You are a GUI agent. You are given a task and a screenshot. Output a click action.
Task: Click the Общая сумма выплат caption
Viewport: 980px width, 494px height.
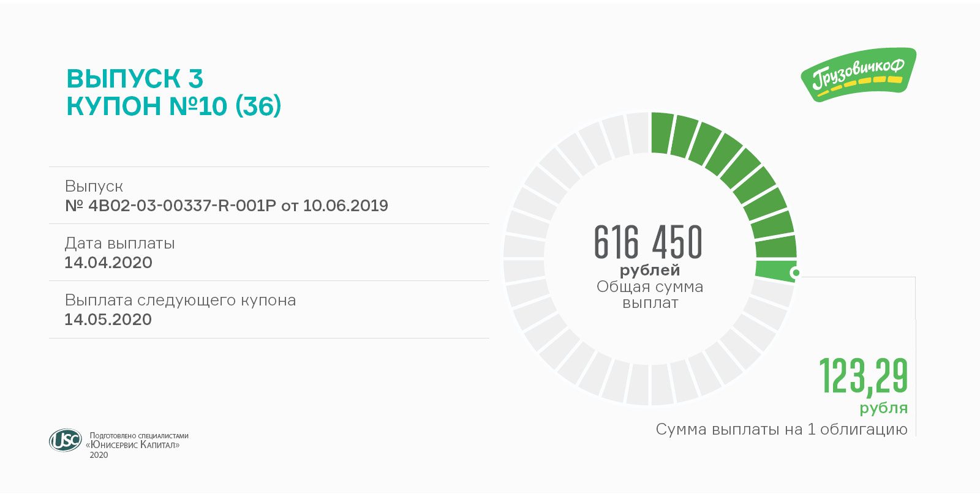coord(650,294)
